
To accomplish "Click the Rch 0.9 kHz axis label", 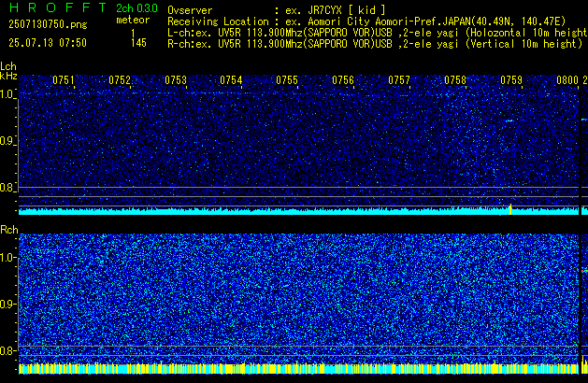I will pyautogui.click(x=7, y=304).
